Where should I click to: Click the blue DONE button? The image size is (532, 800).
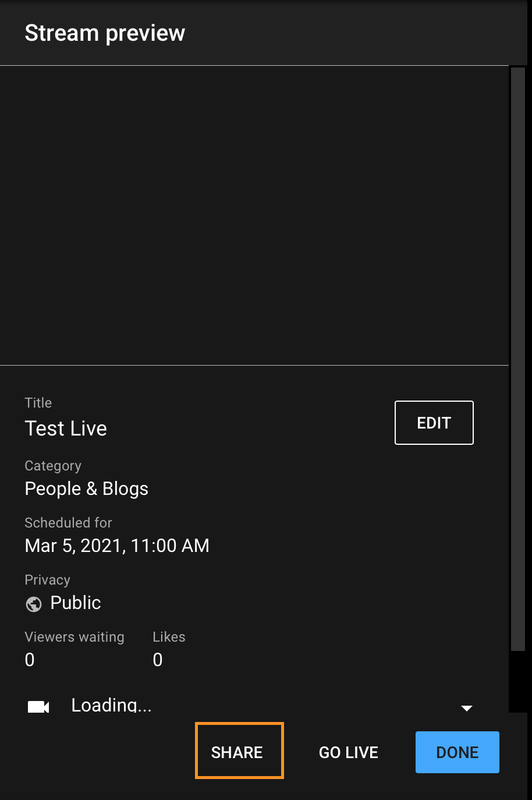coord(457,752)
